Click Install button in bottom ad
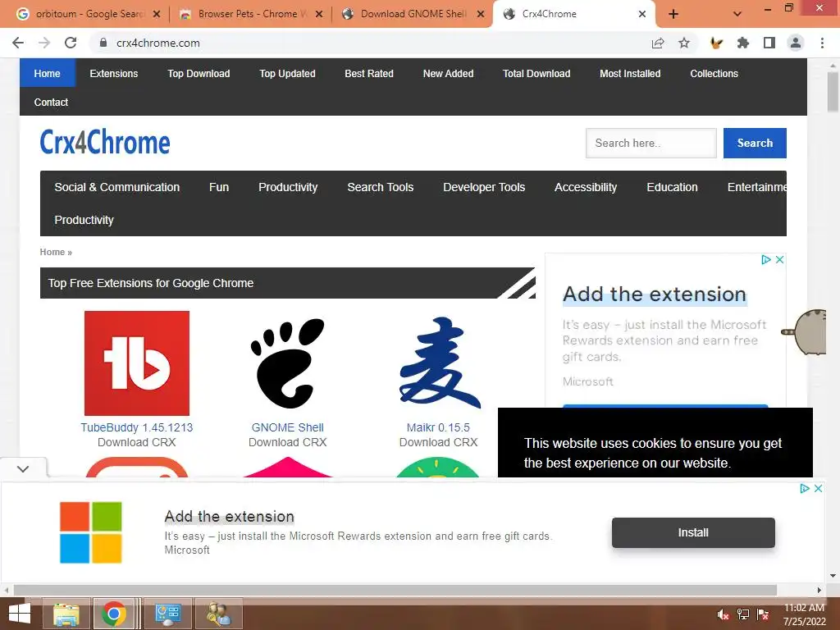The image size is (840, 630). coord(693,532)
